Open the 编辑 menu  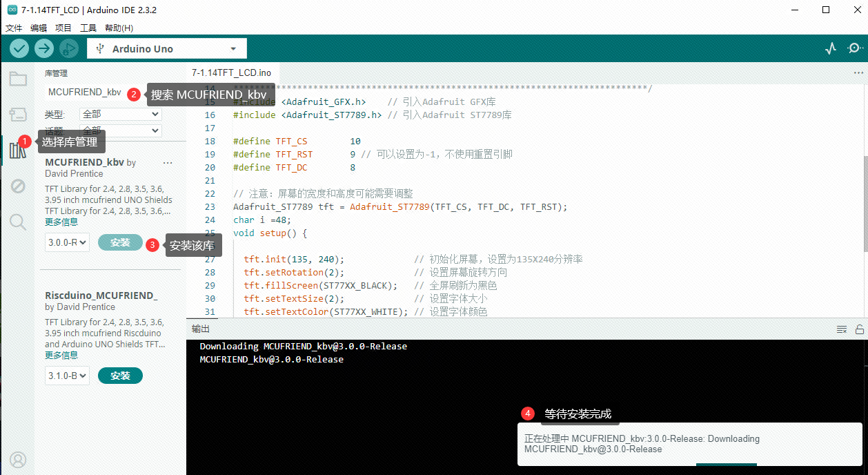(x=39, y=28)
